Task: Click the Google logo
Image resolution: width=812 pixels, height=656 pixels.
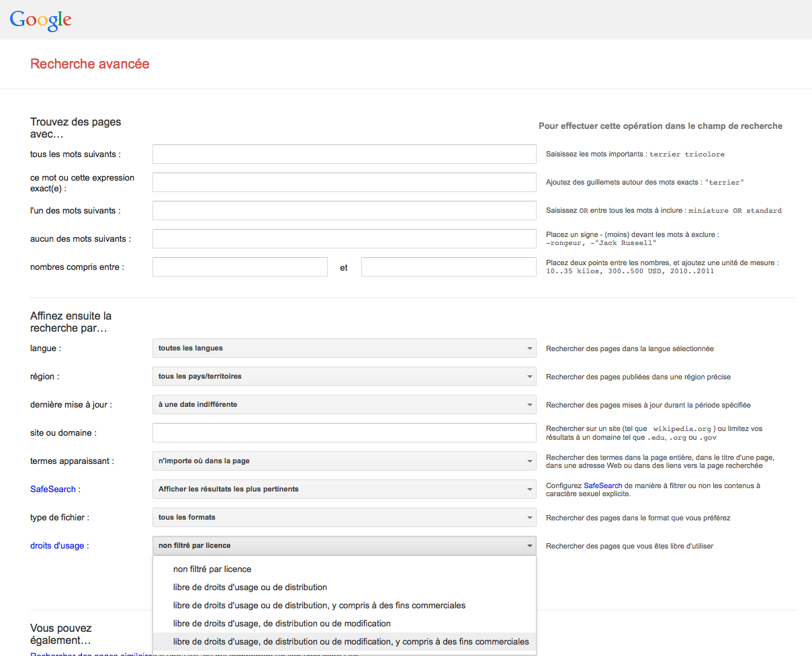Action: pos(41,19)
